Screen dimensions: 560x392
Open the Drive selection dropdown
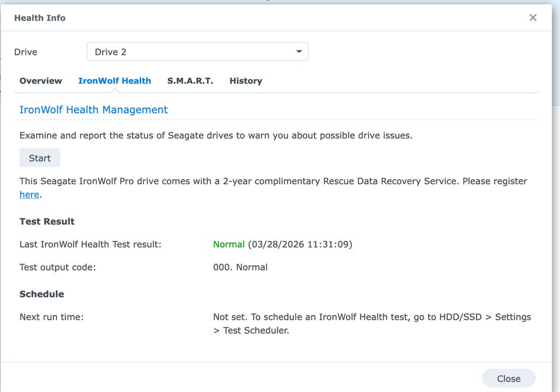(198, 52)
